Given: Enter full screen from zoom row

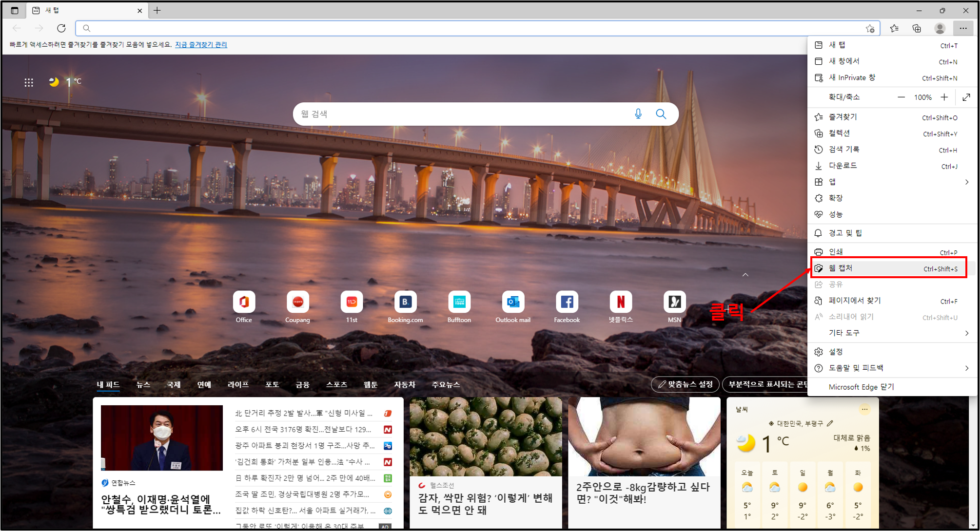Looking at the screenshot, I should tap(966, 97).
